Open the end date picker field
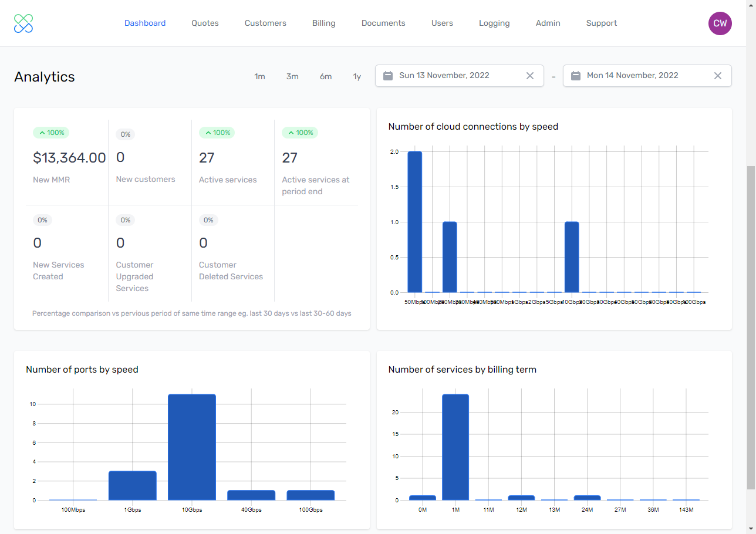Viewport: 756px width, 534px height. (x=646, y=76)
